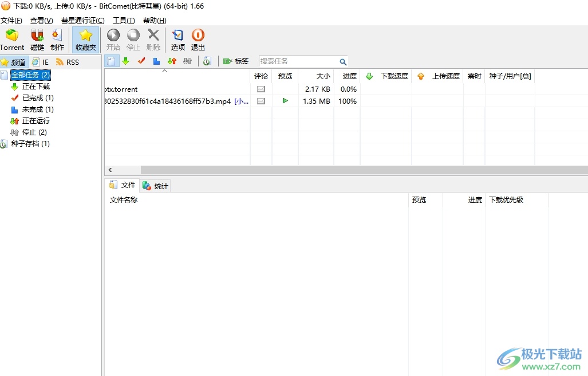This screenshot has width=588, height=376.
Task: Select 种子存档 (1) in the sidebar
Action: (x=30, y=143)
